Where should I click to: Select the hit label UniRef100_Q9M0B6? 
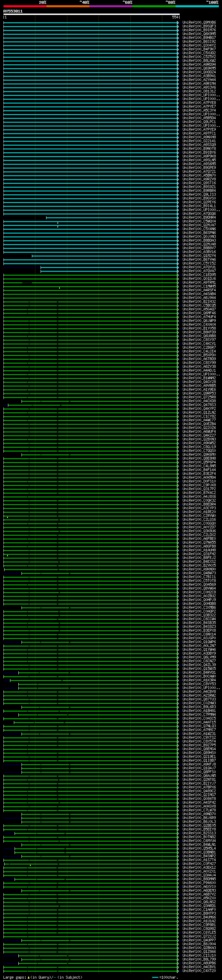click(199, 23)
